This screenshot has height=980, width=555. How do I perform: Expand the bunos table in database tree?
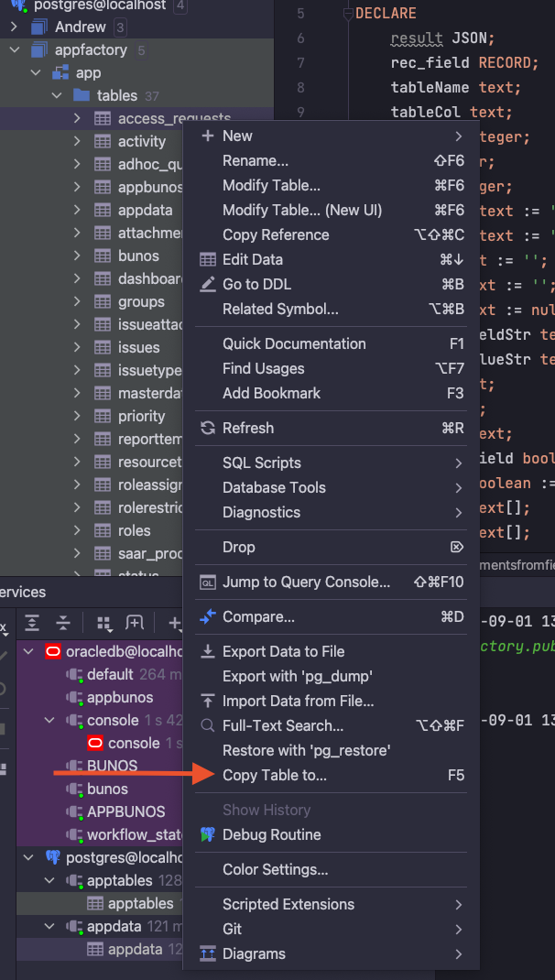pos(77,256)
